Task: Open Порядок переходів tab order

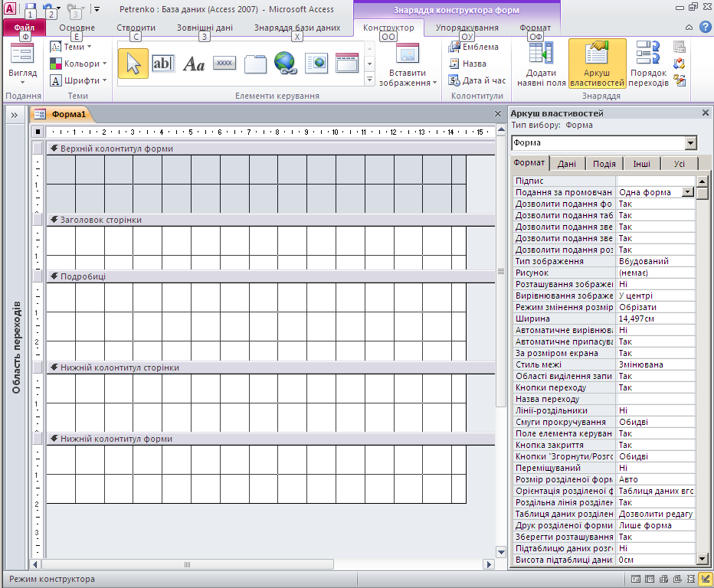Action: tap(649, 64)
